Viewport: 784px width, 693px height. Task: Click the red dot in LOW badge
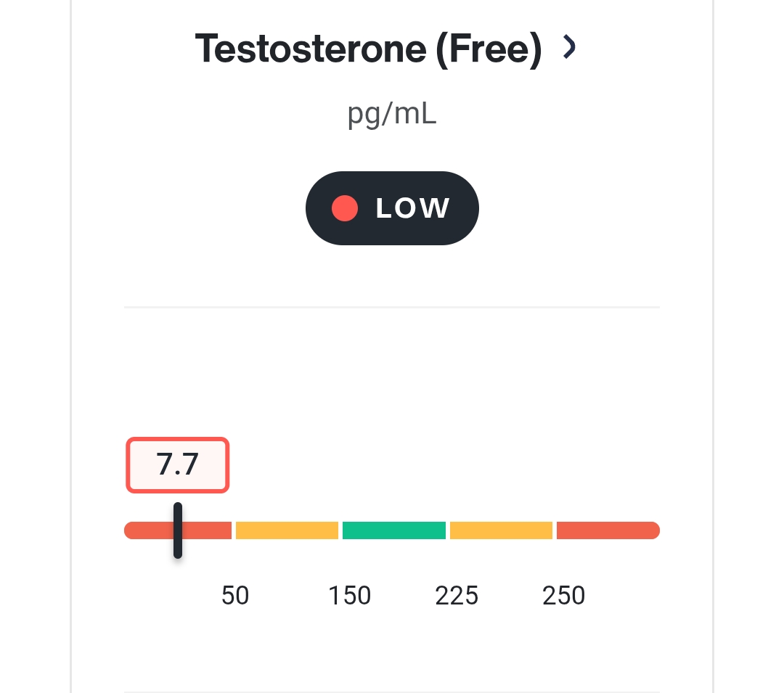pyautogui.click(x=345, y=208)
